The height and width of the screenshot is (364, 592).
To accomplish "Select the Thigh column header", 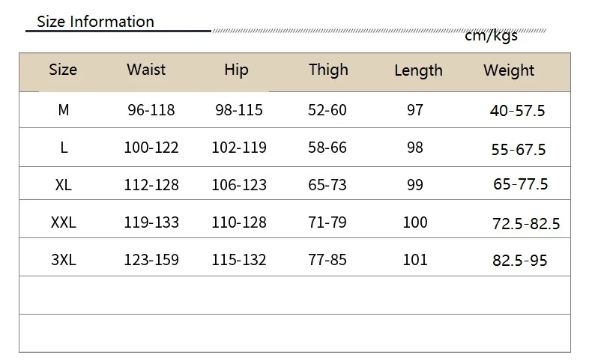I will tap(328, 70).
